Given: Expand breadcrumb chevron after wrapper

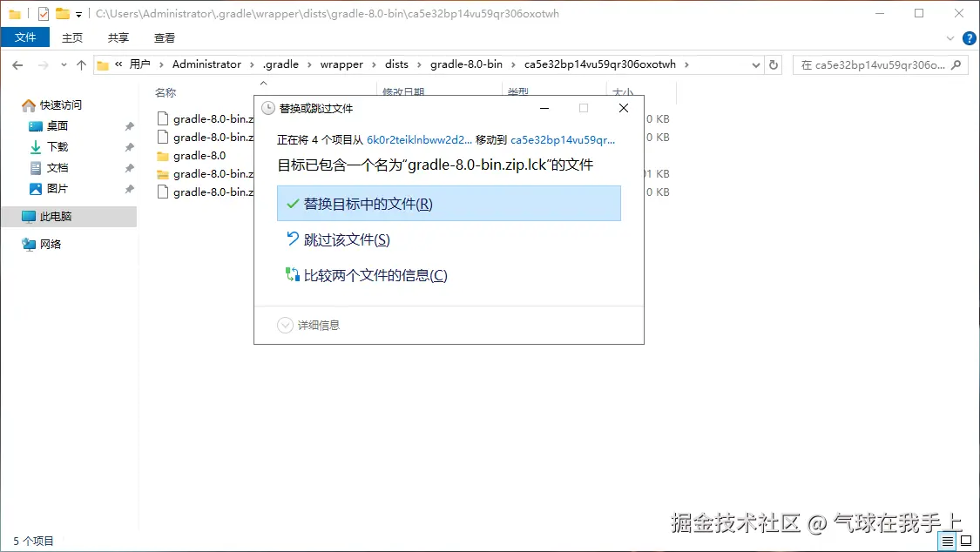Looking at the screenshot, I should (374, 65).
